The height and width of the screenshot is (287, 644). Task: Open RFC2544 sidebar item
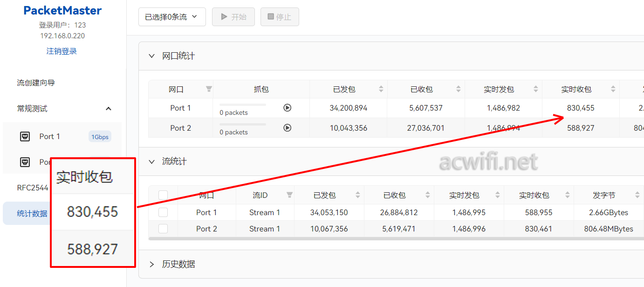tap(33, 188)
